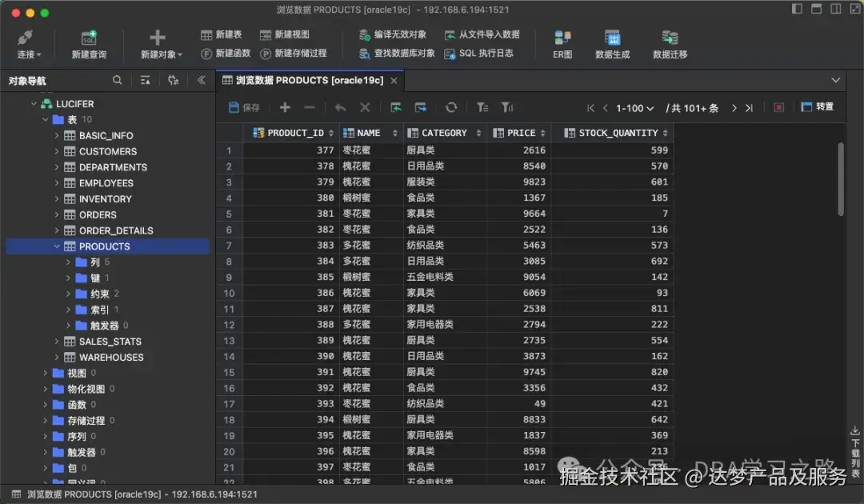Select the 存储过程 folder
The width and height of the screenshot is (864, 504).
point(86,421)
